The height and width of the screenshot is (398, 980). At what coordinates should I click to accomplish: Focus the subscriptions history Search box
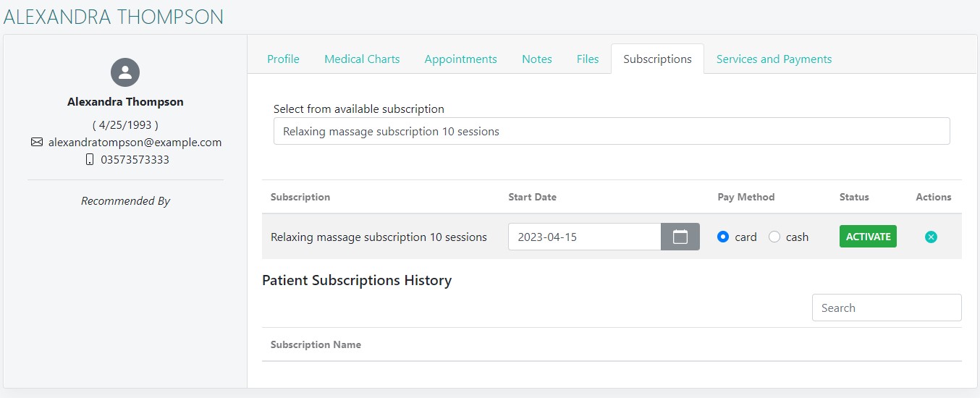click(886, 308)
